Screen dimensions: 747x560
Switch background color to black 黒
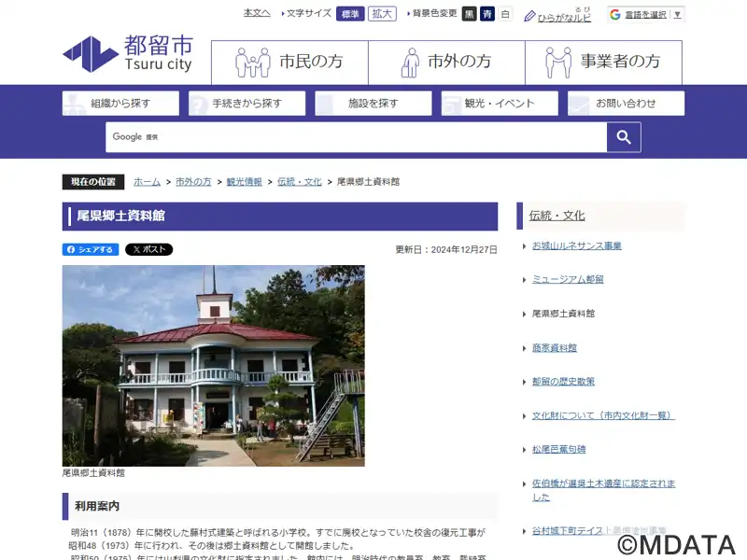pyautogui.click(x=470, y=14)
